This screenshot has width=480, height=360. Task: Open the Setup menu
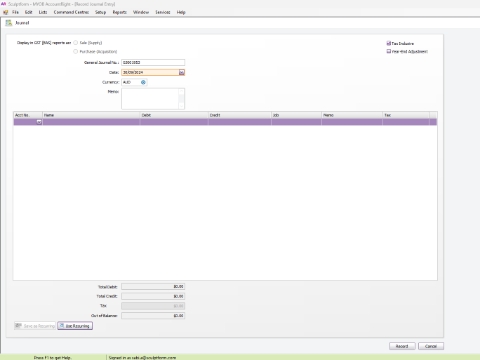100,12
